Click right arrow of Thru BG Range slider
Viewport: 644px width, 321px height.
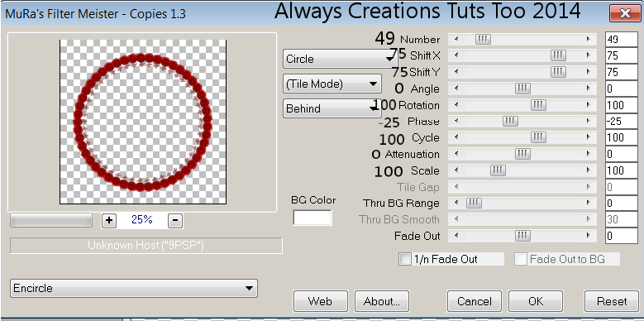click(588, 203)
